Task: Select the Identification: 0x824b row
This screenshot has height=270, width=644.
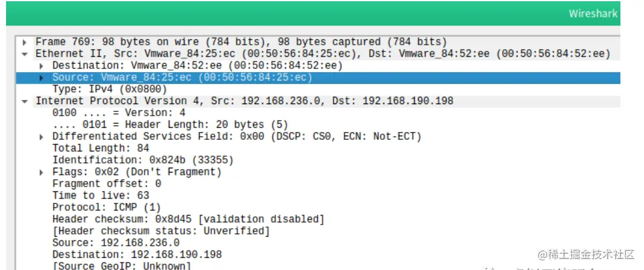Action: (143, 160)
